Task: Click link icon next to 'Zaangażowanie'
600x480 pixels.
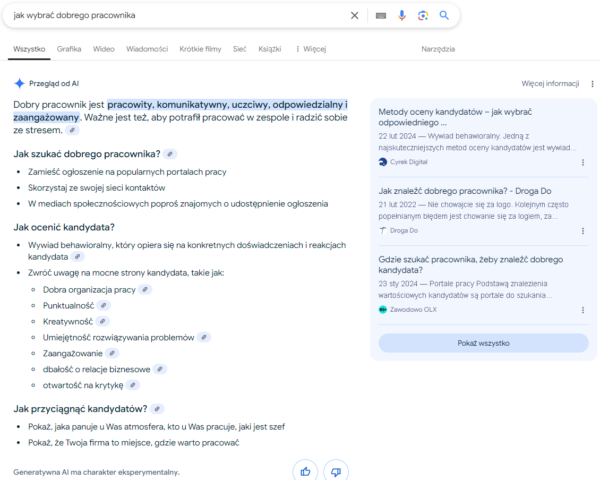Action: (x=112, y=353)
